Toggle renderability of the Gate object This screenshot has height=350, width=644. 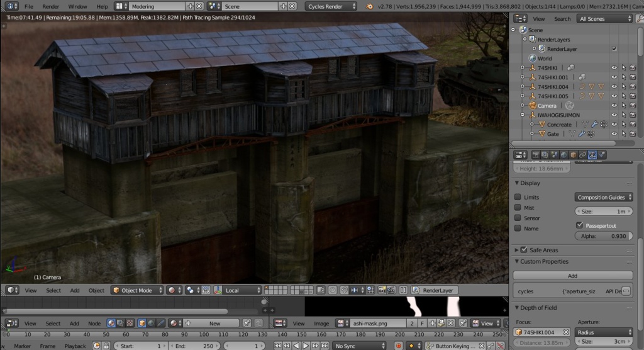[633, 133]
